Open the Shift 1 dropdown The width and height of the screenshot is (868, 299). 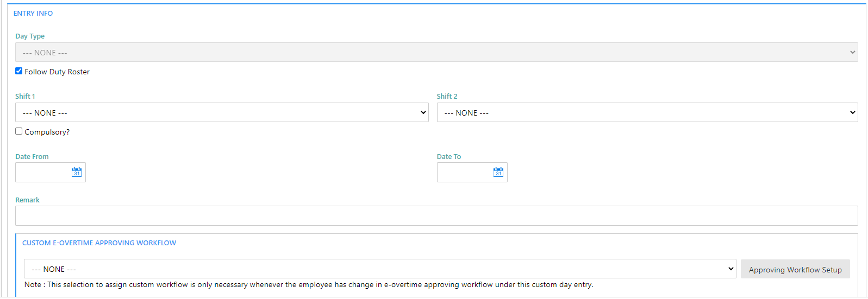click(222, 112)
